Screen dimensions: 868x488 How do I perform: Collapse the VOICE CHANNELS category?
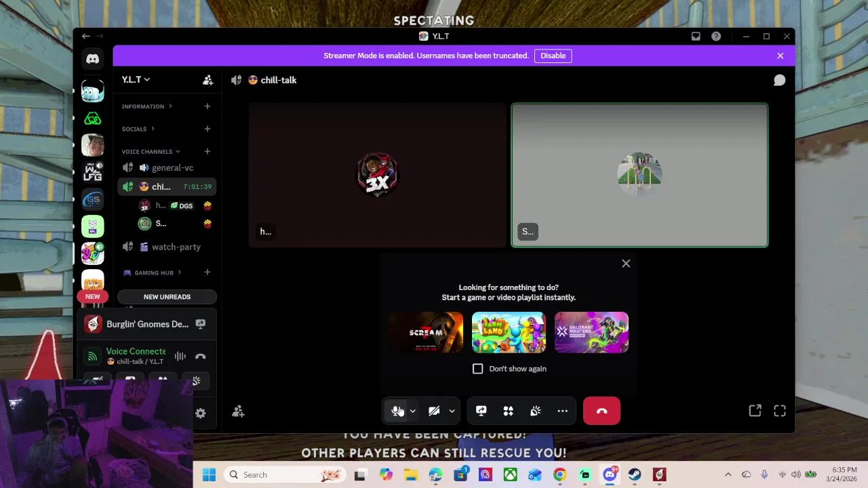pos(151,151)
